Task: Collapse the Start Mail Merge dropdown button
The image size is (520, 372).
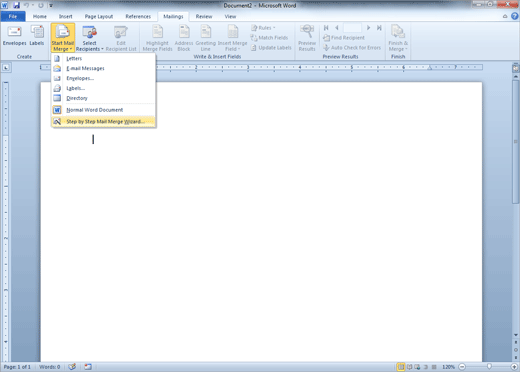Action: coord(63,38)
